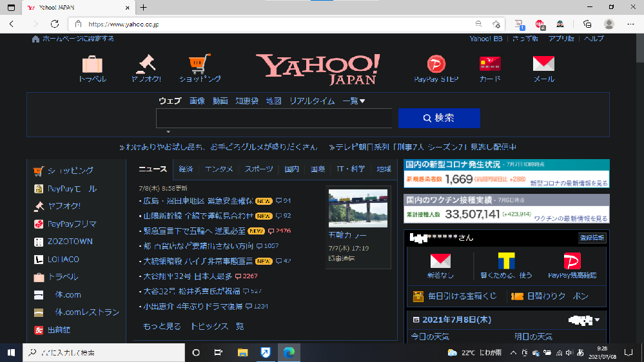Open browser settings ellipsis menu

pyautogui.click(x=631, y=24)
